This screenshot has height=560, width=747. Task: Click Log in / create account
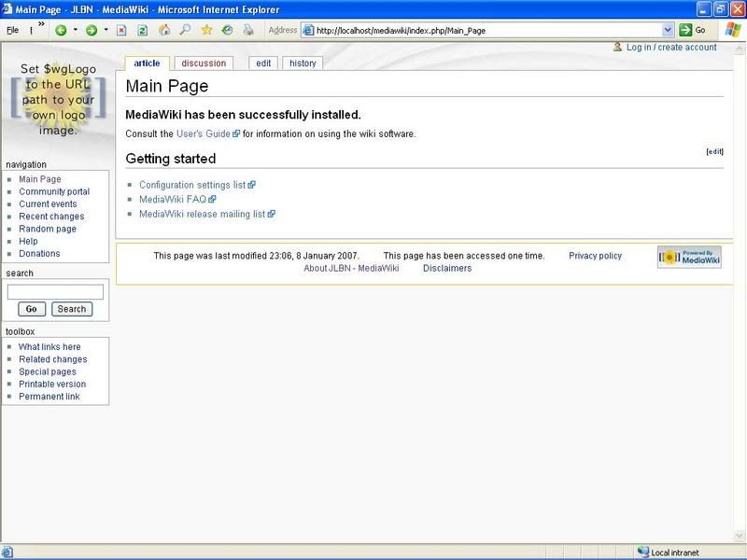pyautogui.click(x=671, y=48)
